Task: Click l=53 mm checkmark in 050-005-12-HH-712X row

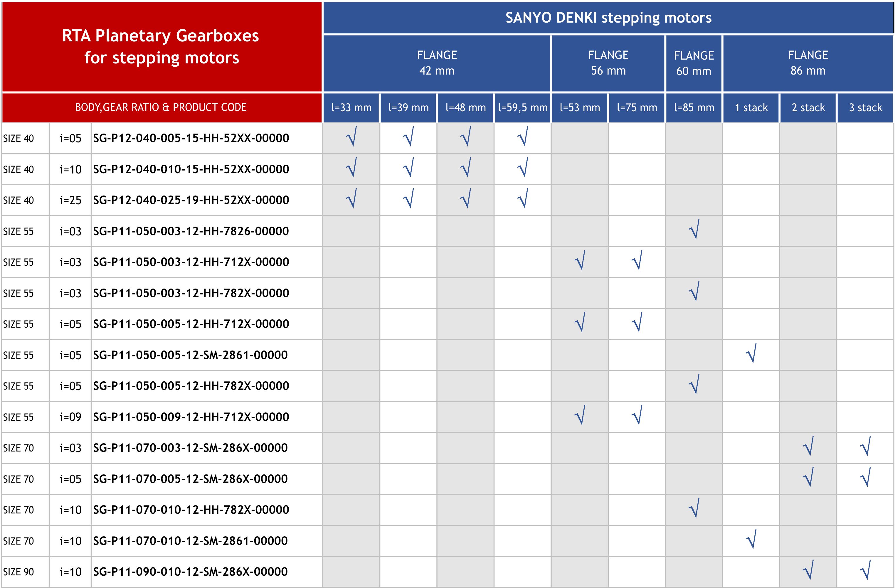Action: (580, 322)
